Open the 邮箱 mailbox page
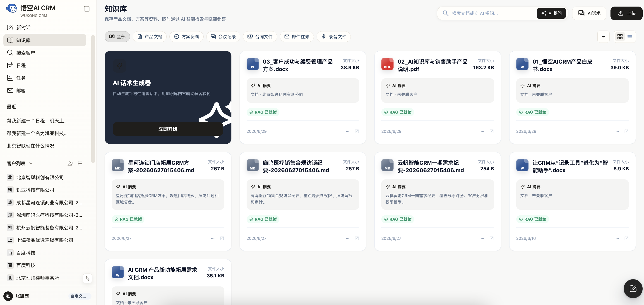644x305 pixels. pos(45,91)
